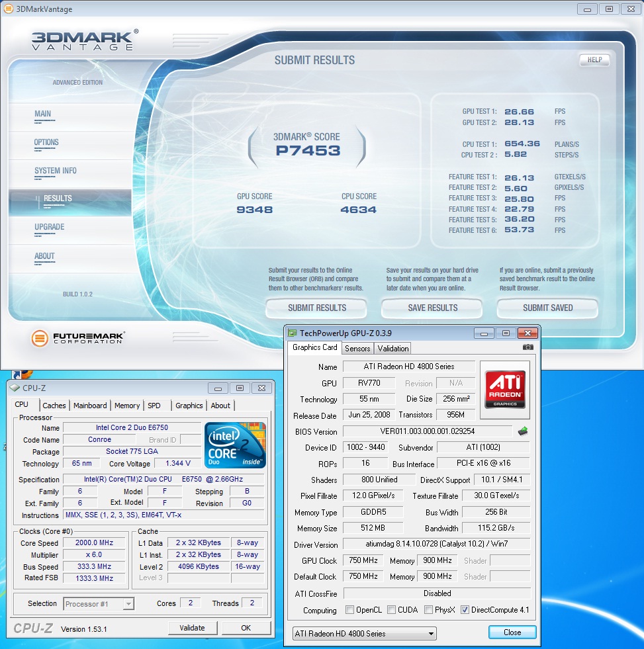The width and height of the screenshot is (644, 649).
Task: Open the Mainboard tab in CPU-Z
Action: (90, 406)
